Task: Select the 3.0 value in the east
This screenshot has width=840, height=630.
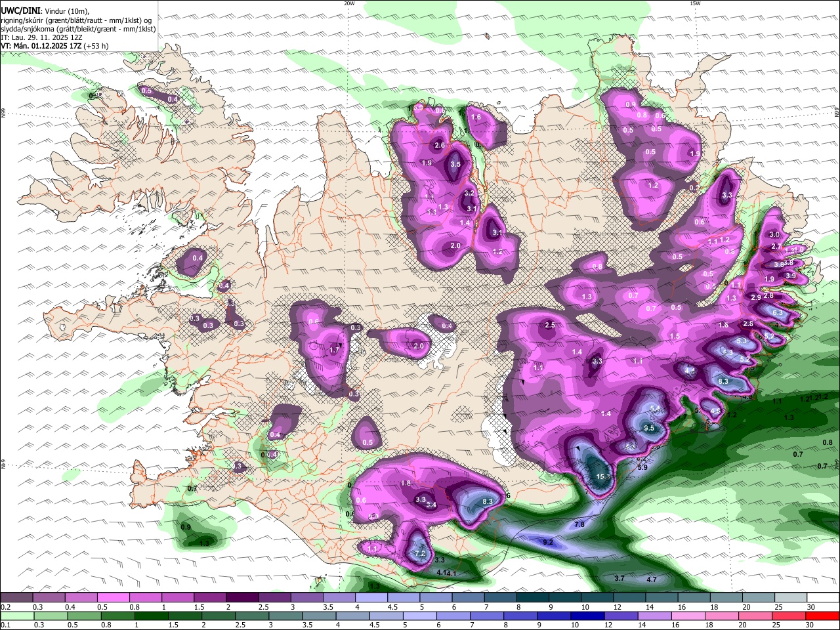Action: [774, 235]
